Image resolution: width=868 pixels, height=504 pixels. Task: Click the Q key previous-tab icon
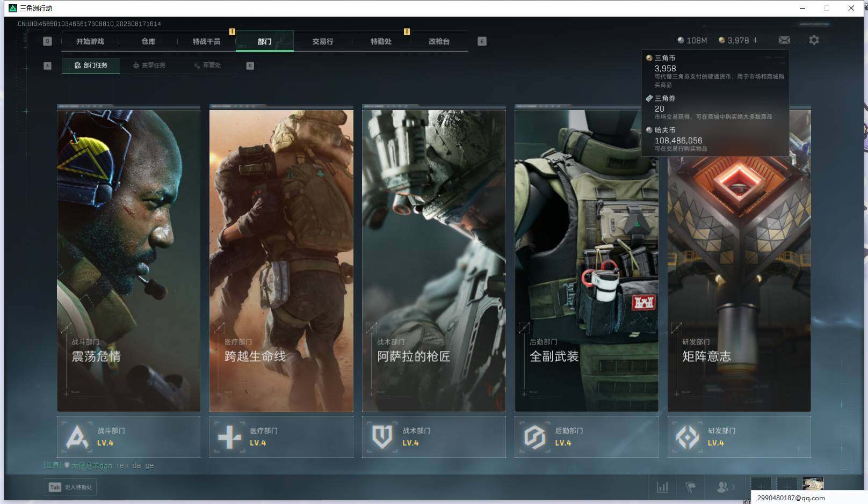pyautogui.click(x=47, y=41)
